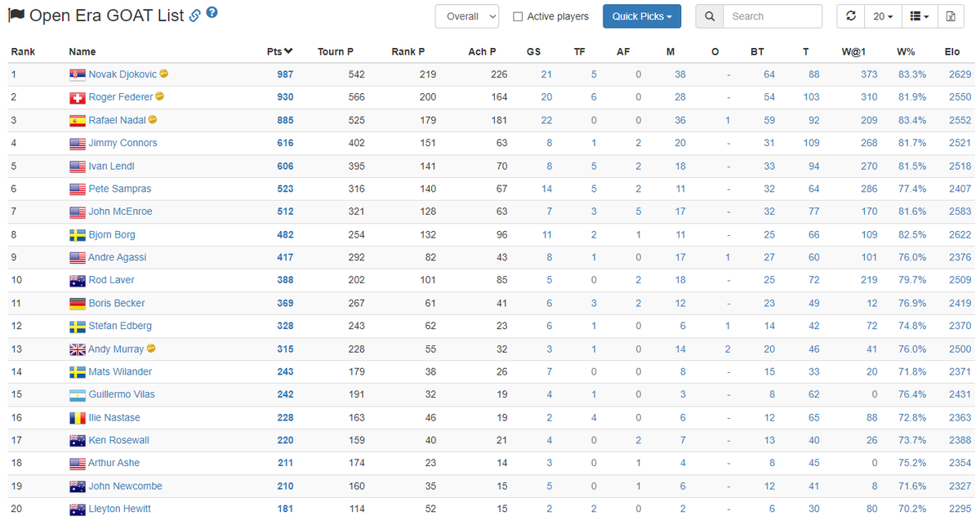
Task: Sort by the W% column header
Action: tap(906, 51)
